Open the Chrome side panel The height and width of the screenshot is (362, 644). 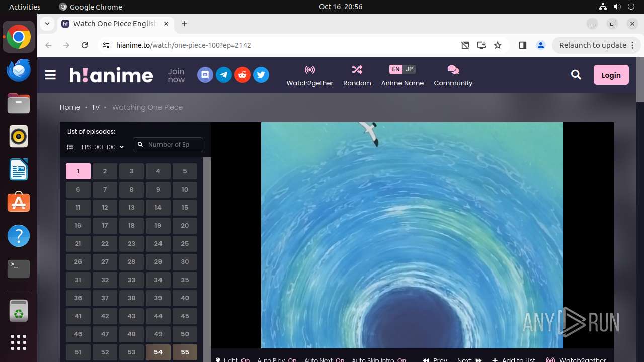point(522,45)
